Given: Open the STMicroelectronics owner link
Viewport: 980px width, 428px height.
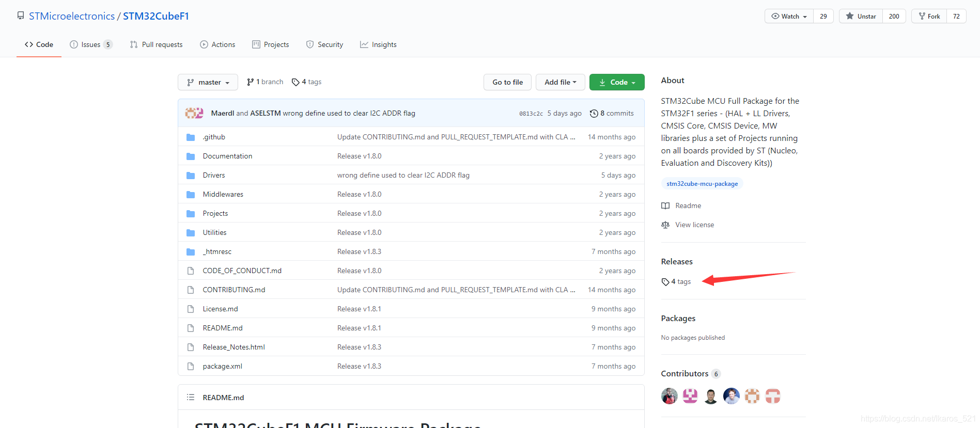Looking at the screenshot, I should click(72, 16).
